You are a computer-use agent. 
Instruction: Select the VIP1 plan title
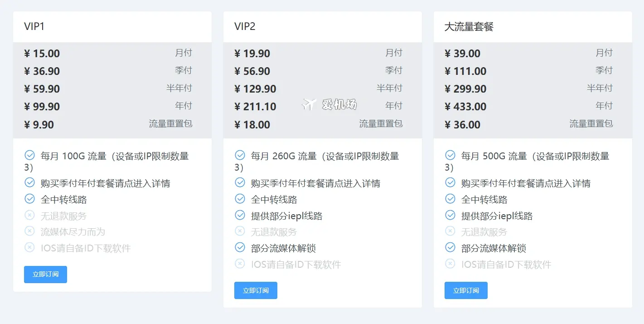click(x=33, y=26)
